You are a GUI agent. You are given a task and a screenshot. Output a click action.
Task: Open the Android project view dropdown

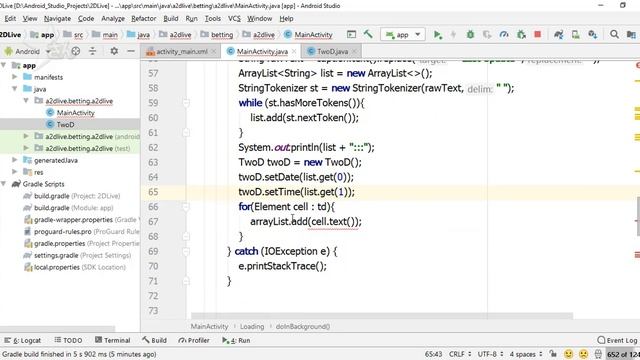(27, 51)
